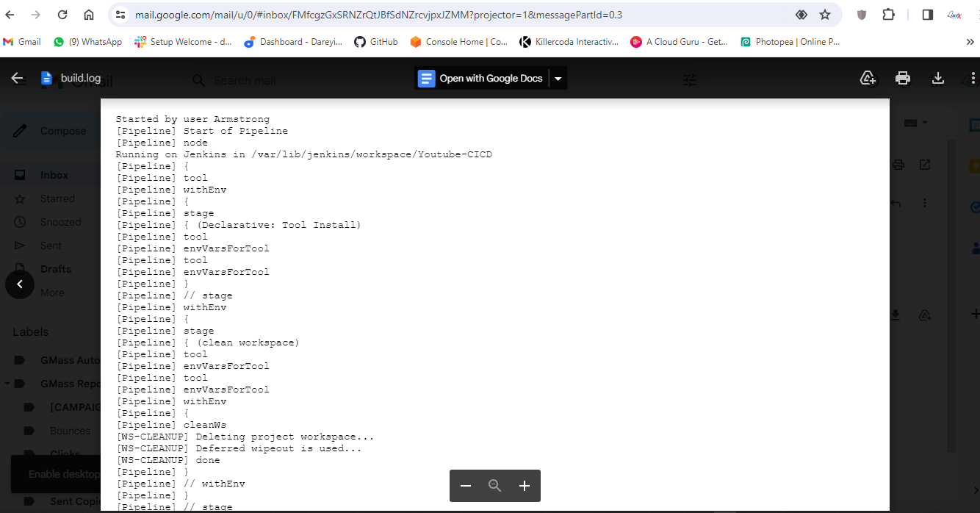Reset zoom using the magnifier icon
The width and height of the screenshot is (980, 513).
(494, 486)
